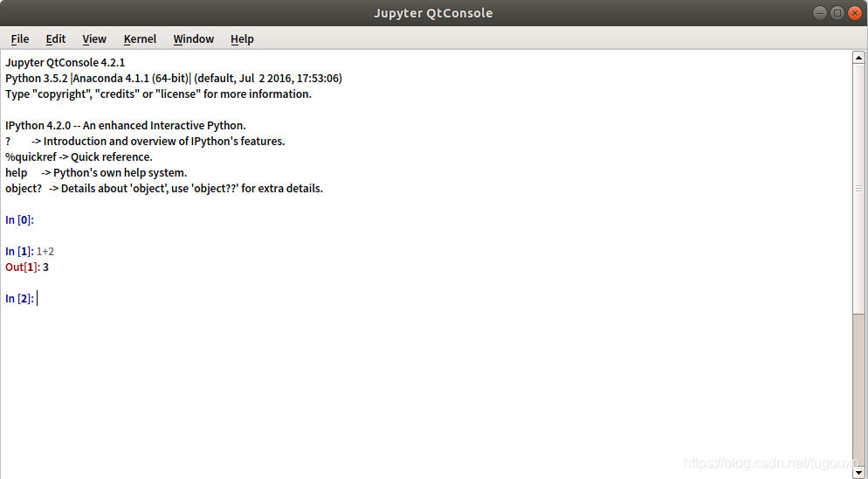868x479 pixels.
Task: Open the Kernel menu
Action: 140,38
